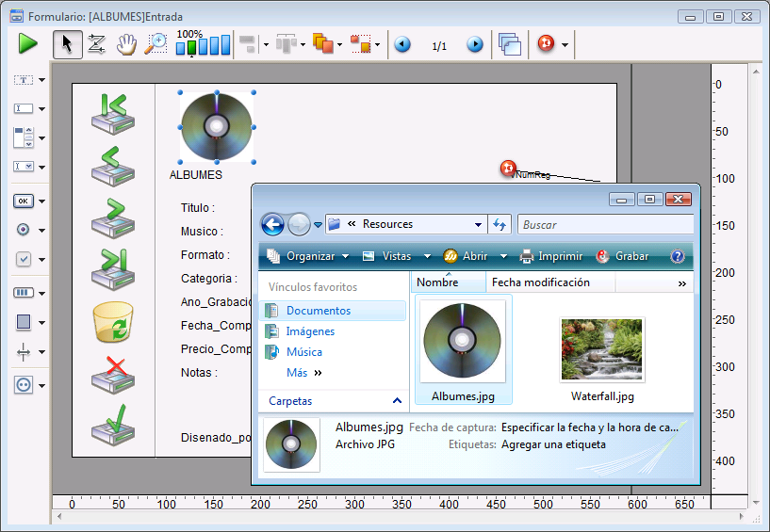
Task: Insert a checkbox object from tool palette
Action: 24,259
